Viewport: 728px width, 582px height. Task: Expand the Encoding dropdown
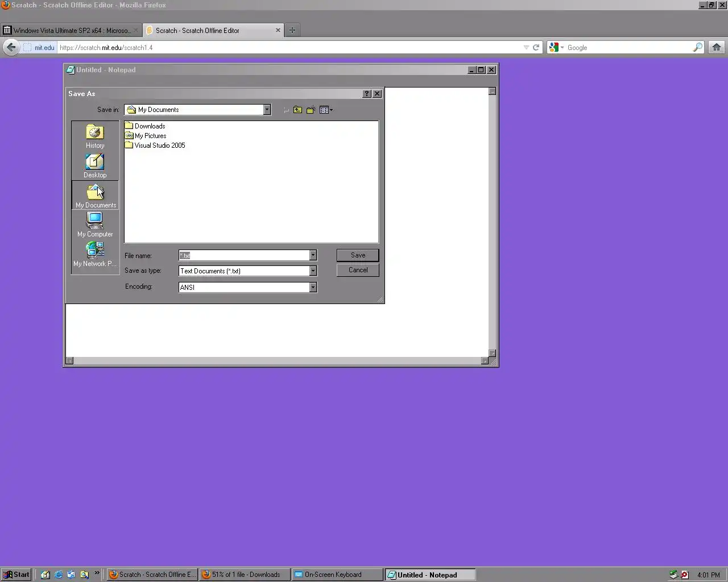313,287
